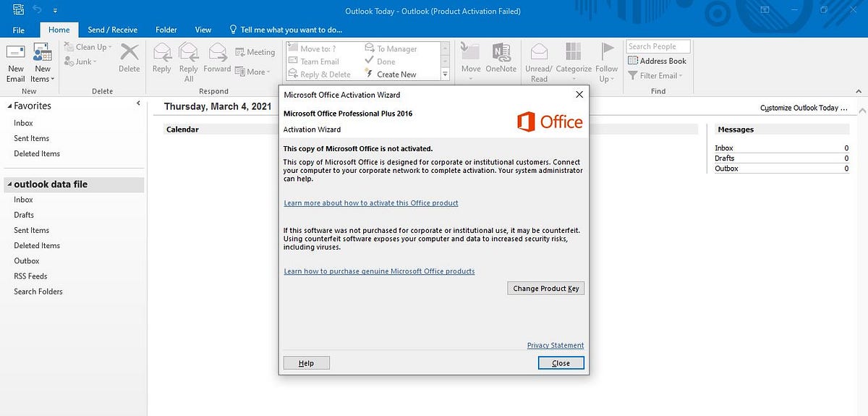Open the Junk dropdown
868x416 pixels.
(80, 61)
